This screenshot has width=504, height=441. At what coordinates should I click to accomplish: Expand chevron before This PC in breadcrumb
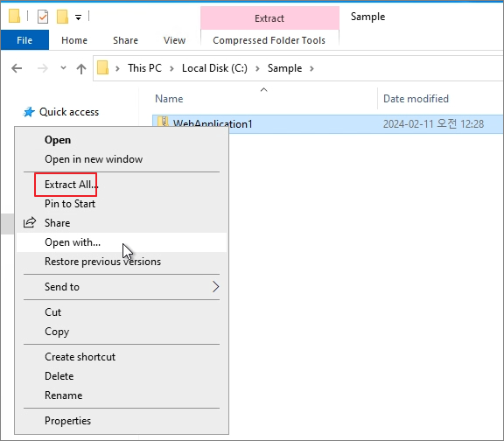[117, 68]
